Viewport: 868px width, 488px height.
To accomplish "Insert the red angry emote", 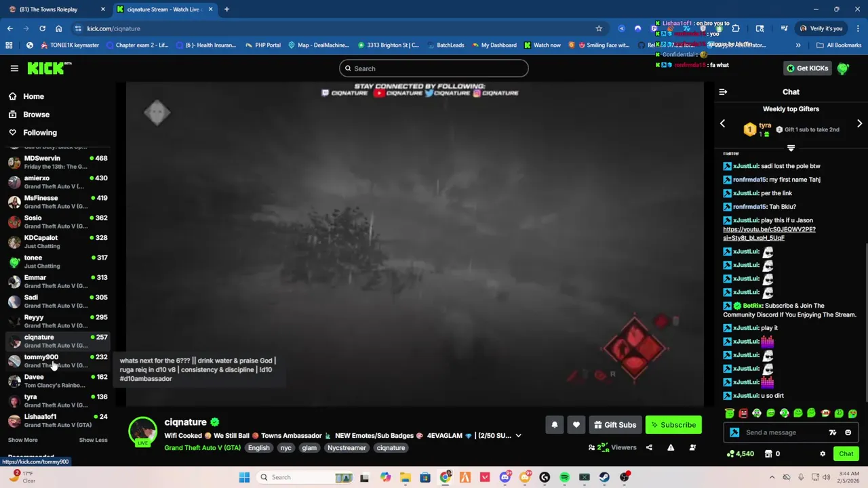I will 743,413.
